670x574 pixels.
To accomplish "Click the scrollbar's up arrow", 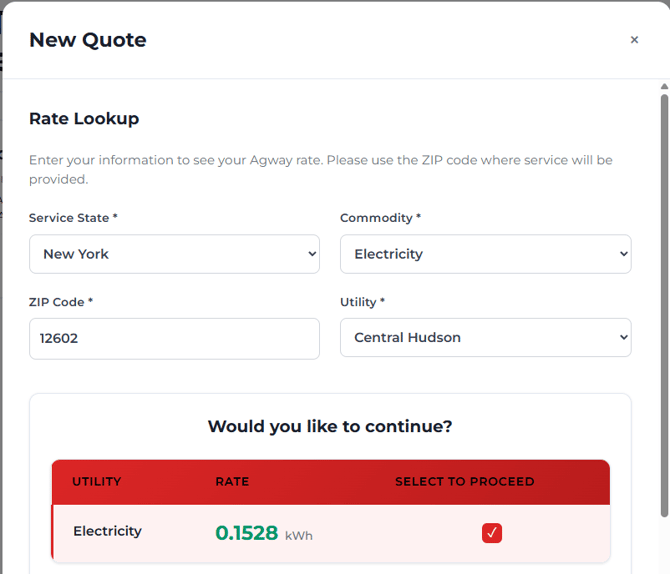I will (x=664, y=88).
